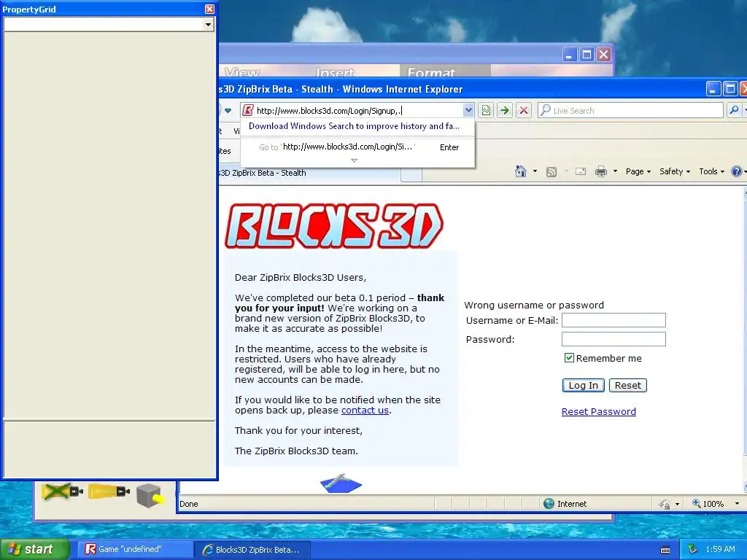This screenshot has height=560, width=747.
Task: Click the security settings icon in status bar
Action: [x=665, y=504]
